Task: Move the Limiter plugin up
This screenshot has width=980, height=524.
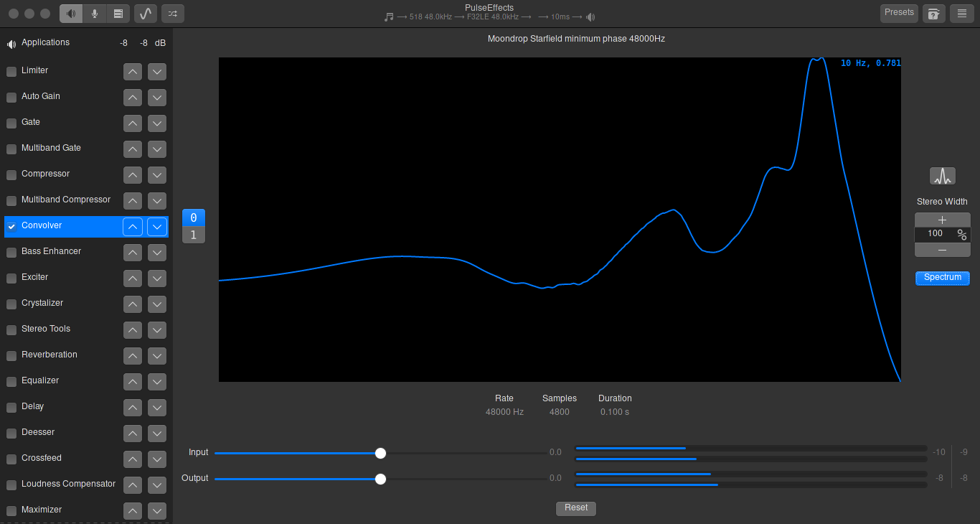Action: tap(133, 72)
